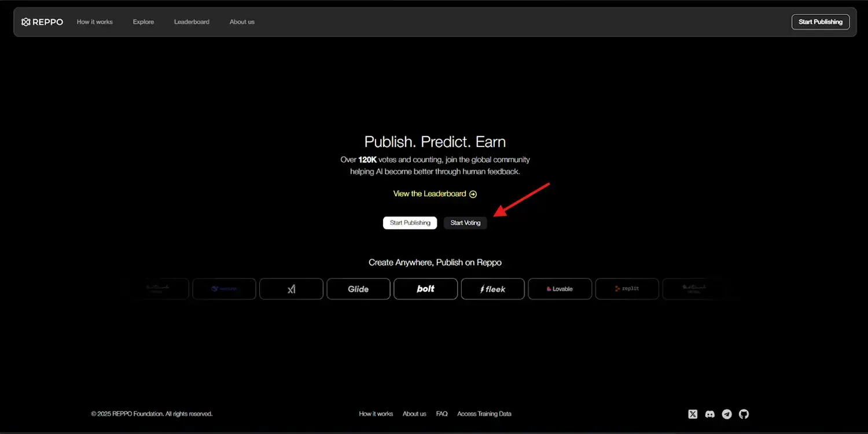Open Leaderboard from the top navigation
The image size is (868, 434).
(x=192, y=22)
